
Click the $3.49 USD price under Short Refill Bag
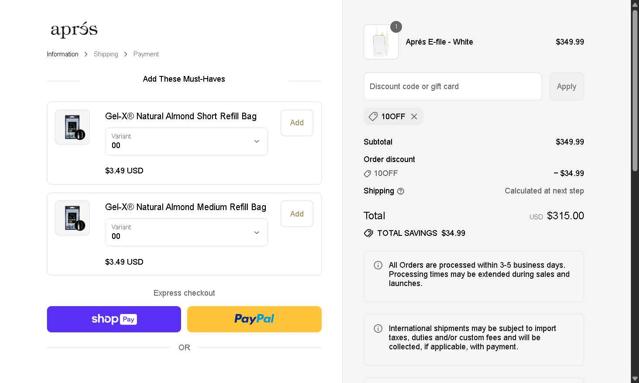[x=124, y=171]
